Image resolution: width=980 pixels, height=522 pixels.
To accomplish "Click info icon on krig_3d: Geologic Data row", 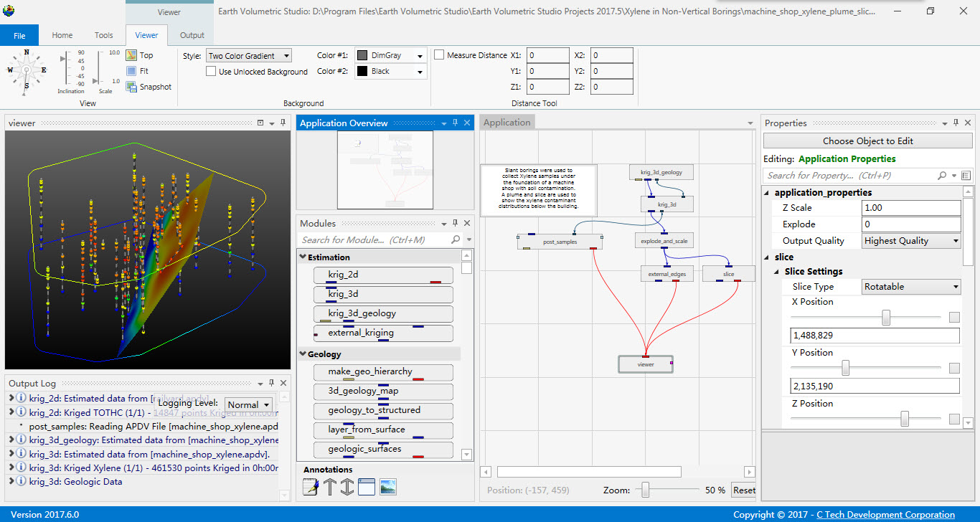I will pyautogui.click(x=22, y=481).
